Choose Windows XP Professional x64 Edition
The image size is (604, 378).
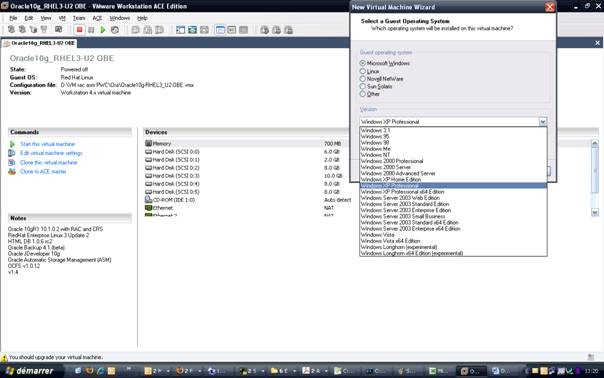[453, 192]
